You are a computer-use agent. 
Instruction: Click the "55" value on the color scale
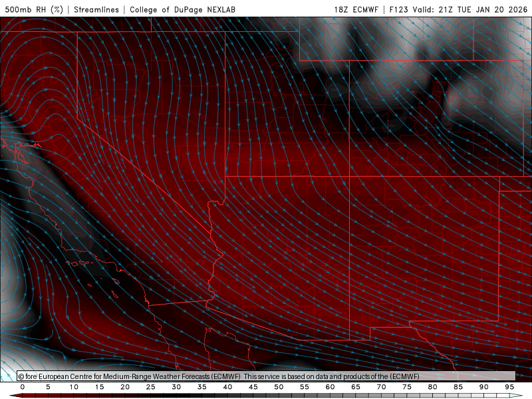(305, 387)
